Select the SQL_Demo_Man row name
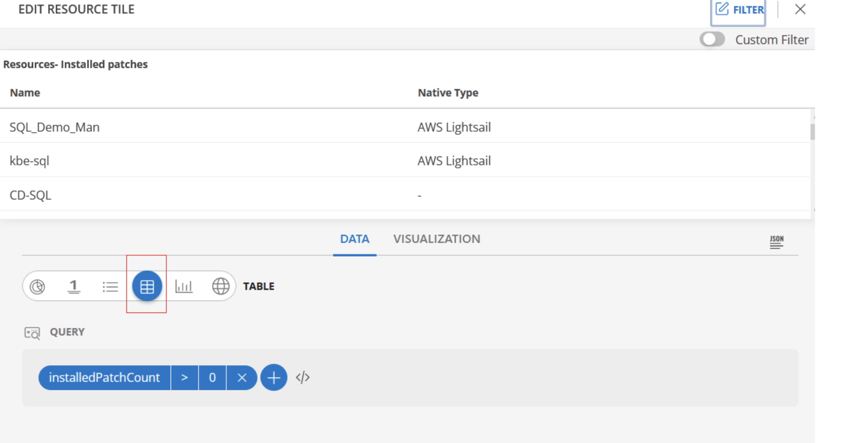 coord(55,127)
